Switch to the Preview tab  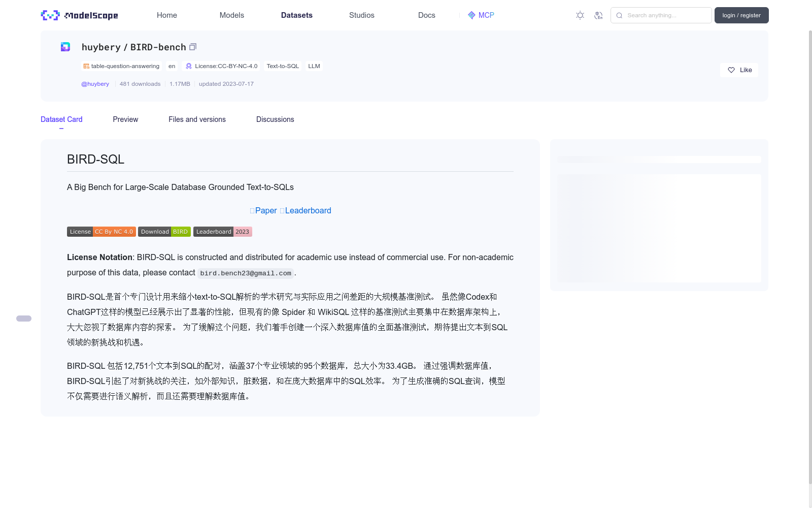(x=125, y=119)
